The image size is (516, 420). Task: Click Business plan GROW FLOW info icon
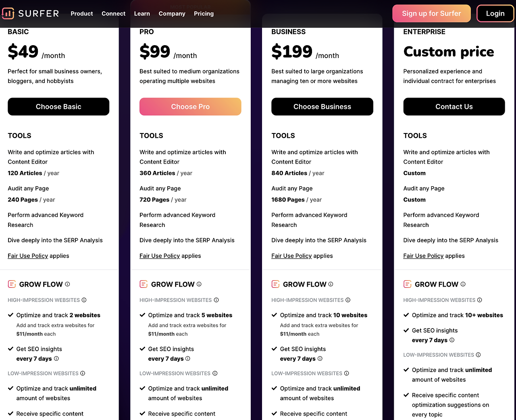click(x=331, y=284)
